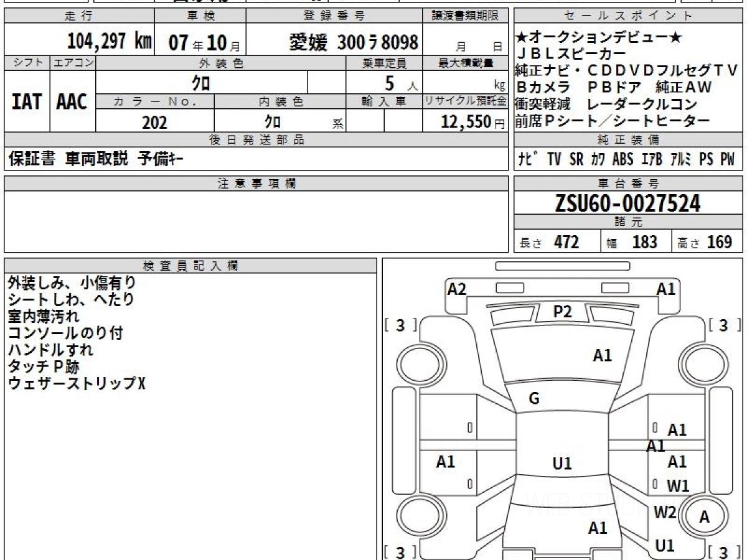Select the IAT shift value
Screen dimensions: 747x560
pos(26,101)
